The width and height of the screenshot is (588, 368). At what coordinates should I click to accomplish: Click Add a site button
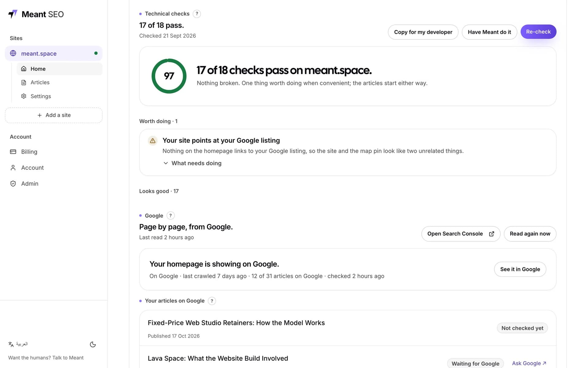coord(54,115)
